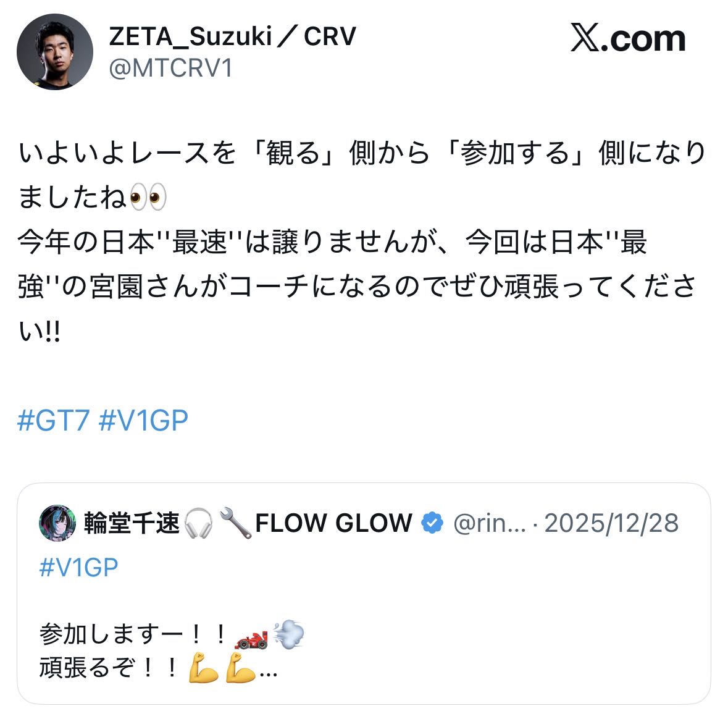Expand the truncated quoted tweet via its ellipsis
The height and width of the screenshot is (719, 728).
[x=269, y=673]
